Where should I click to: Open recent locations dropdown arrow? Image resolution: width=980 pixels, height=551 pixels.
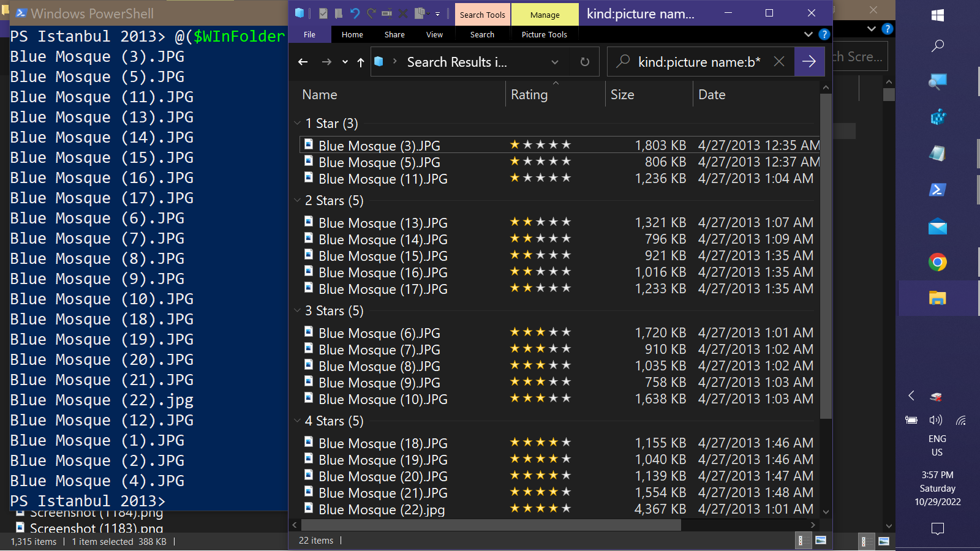tap(345, 62)
